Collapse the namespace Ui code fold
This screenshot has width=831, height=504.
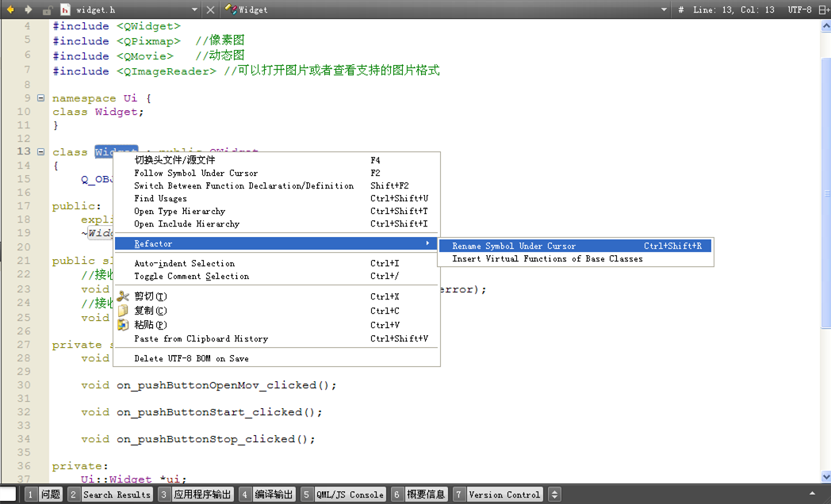[x=40, y=97]
